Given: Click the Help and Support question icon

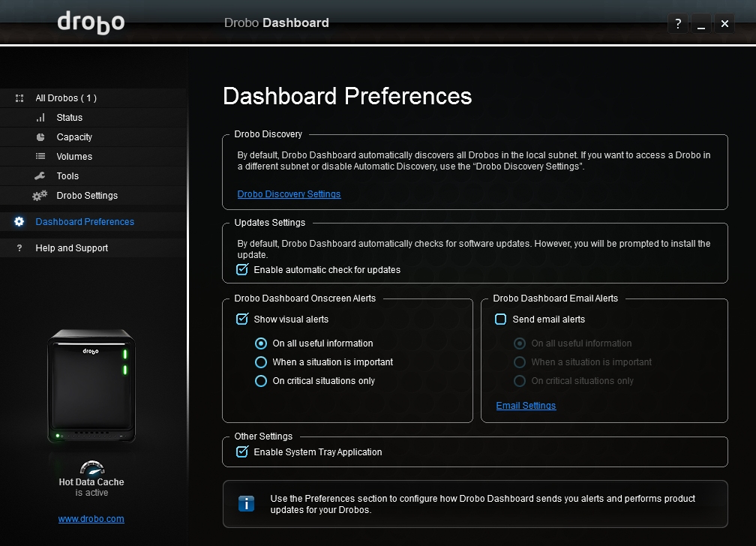Looking at the screenshot, I should [19, 248].
